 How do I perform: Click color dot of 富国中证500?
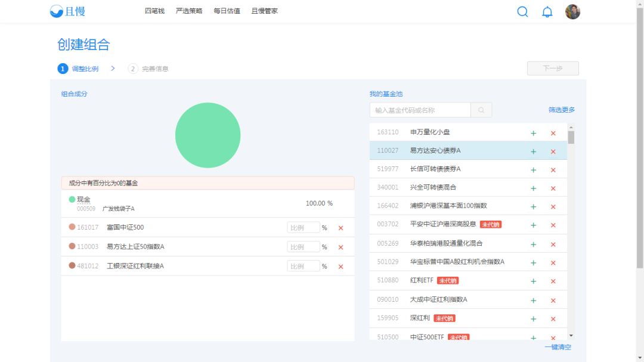[72, 227]
